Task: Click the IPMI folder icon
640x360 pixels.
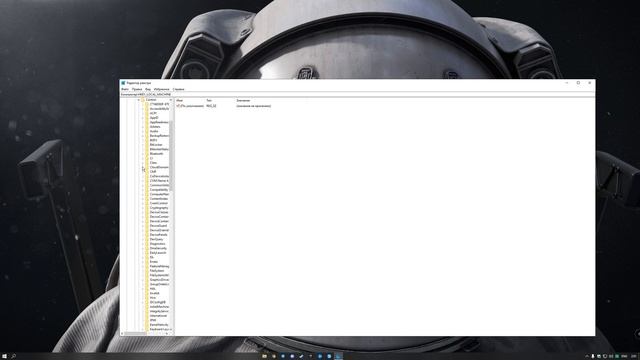Action: tap(147, 320)
